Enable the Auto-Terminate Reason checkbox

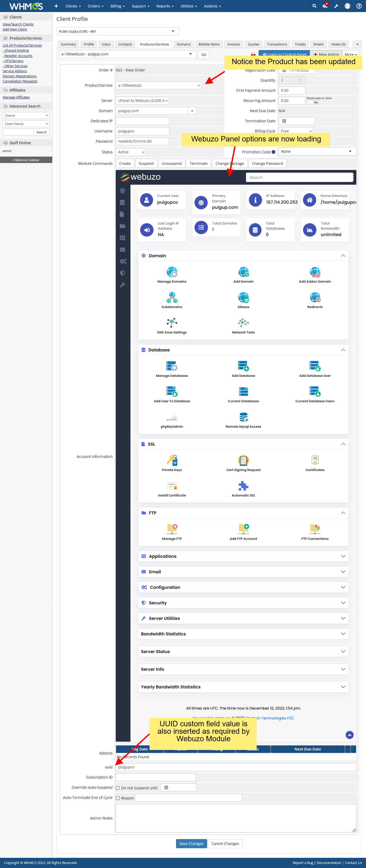tap(118, 798)
